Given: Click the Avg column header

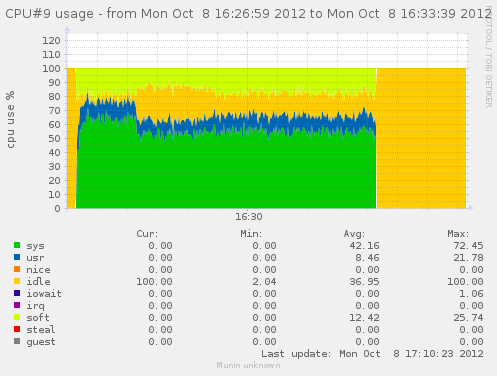Looking at the screenshot, I should (354, 234).
